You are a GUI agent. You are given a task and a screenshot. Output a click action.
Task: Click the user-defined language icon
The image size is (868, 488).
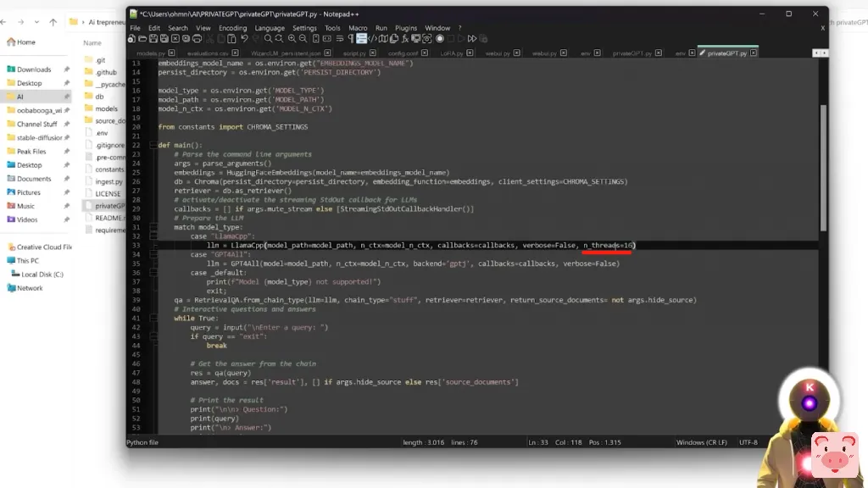click(x=373, y=39)
